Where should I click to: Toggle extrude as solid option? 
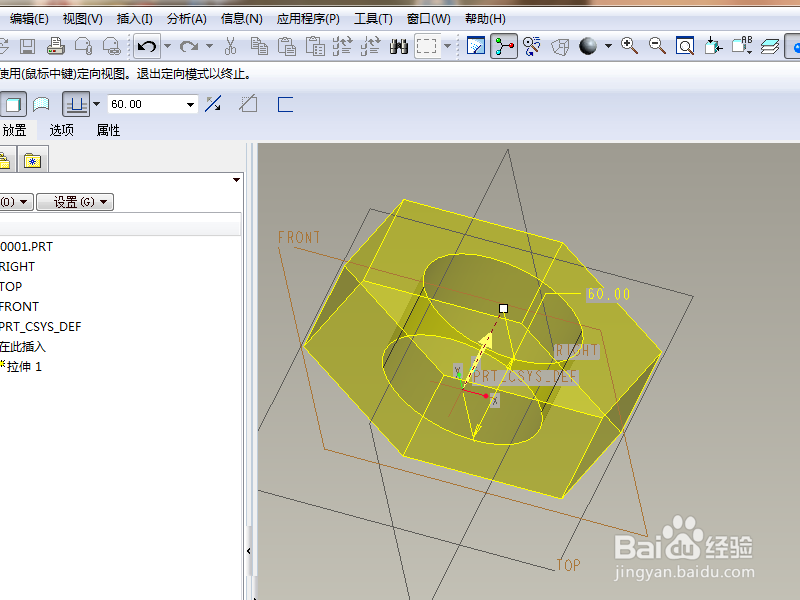(x=13, y=105)
